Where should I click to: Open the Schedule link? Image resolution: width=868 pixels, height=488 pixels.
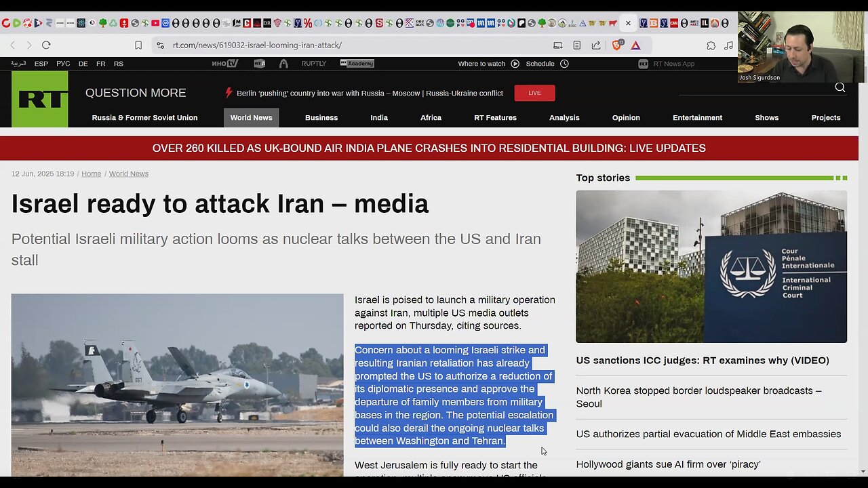pyautogui.click(x=540, y=64)
